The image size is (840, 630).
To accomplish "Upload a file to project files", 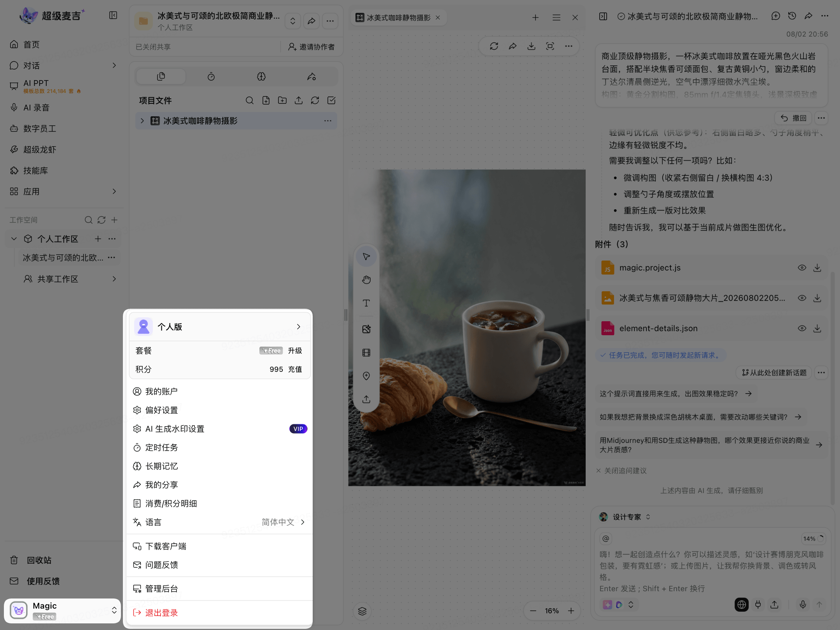I will pyautogui.click(x=299, y=101).
